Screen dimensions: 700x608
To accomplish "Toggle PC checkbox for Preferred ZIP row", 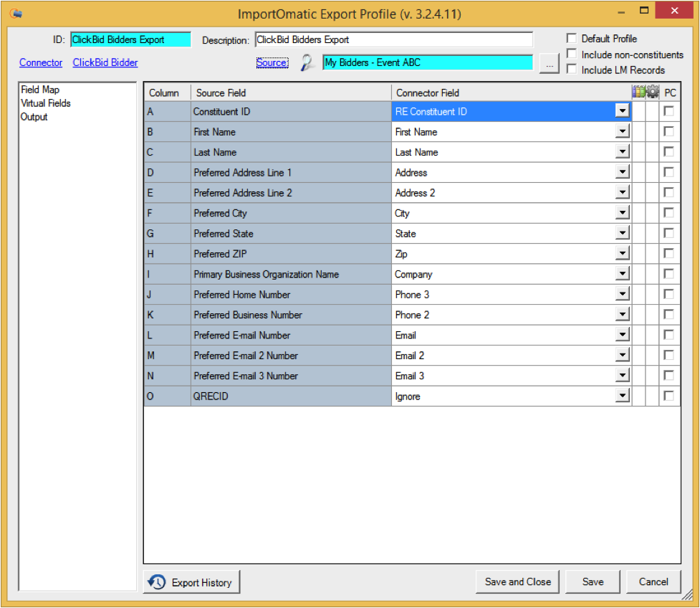I will [x=668, y=253].
